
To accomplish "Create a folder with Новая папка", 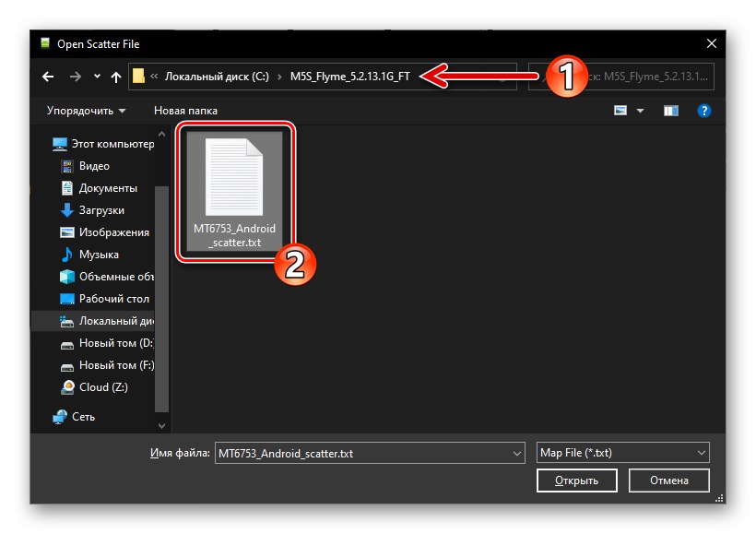I will click(x=185, y=111).
